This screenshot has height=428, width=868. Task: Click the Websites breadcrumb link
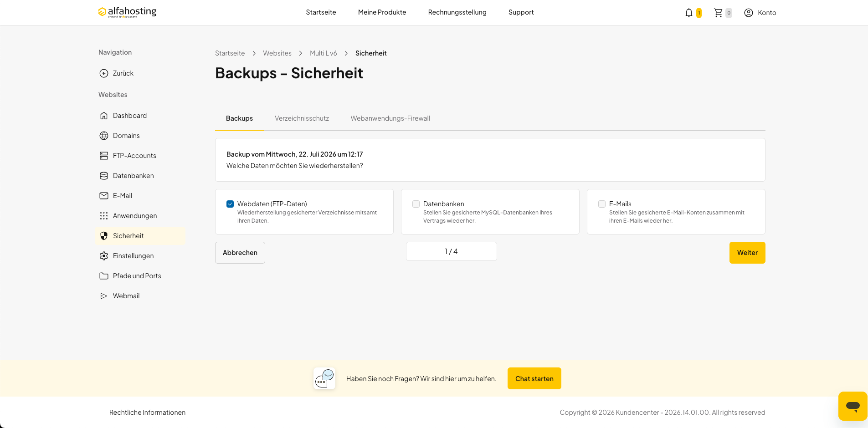[277, 53]
